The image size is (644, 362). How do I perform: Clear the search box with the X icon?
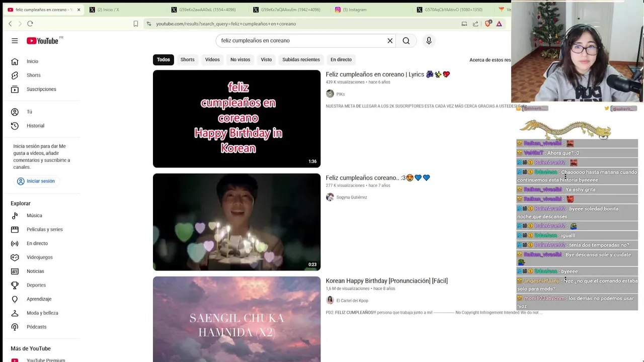pos(390,41)
